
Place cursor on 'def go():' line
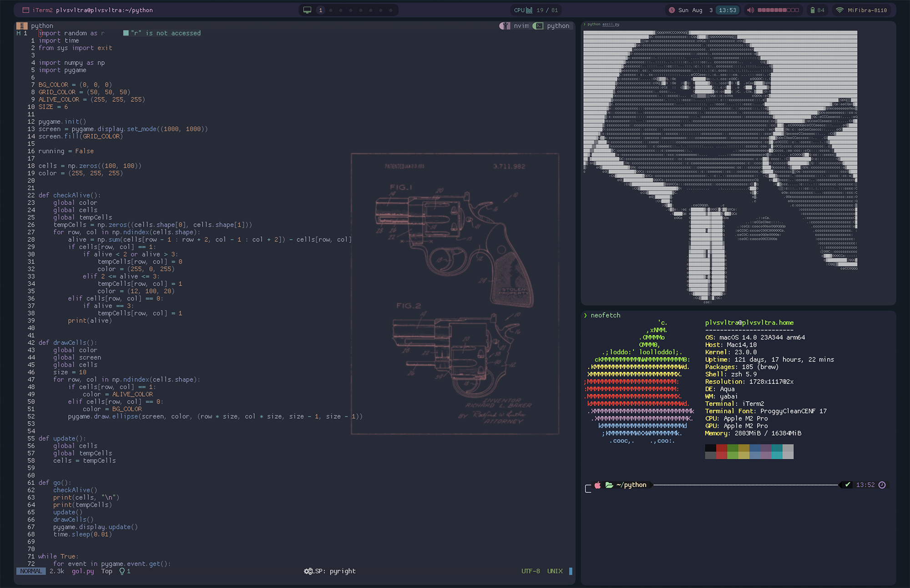55,483
